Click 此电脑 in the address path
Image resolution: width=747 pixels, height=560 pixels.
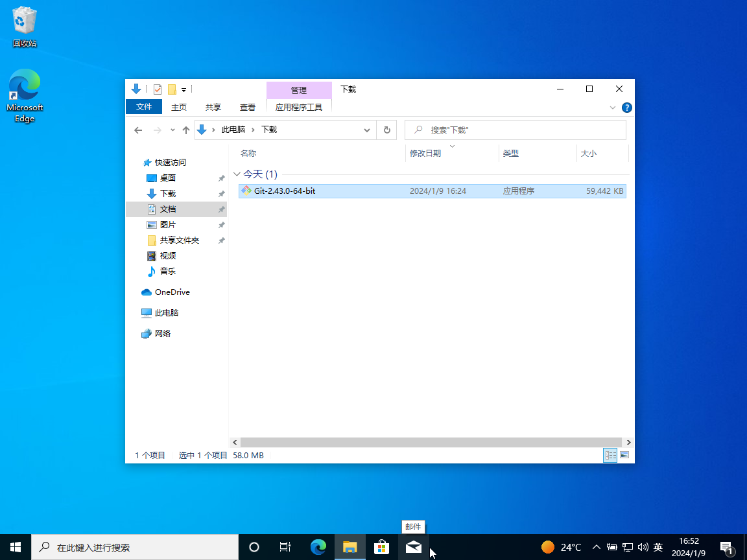point(233,130)
